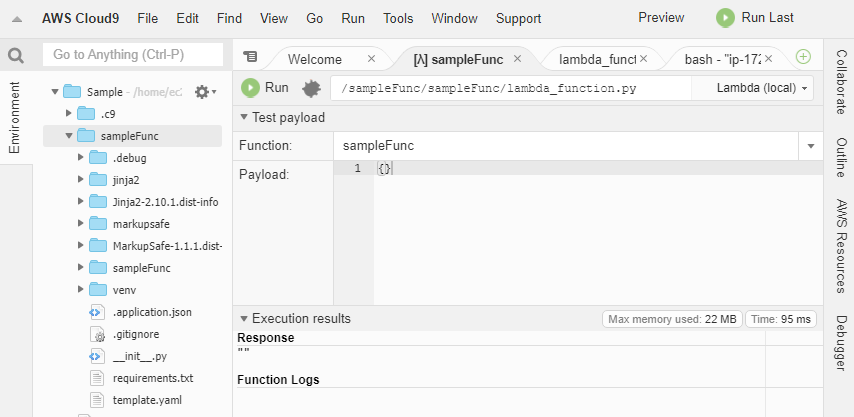Open the Window menu

point(455,19)
